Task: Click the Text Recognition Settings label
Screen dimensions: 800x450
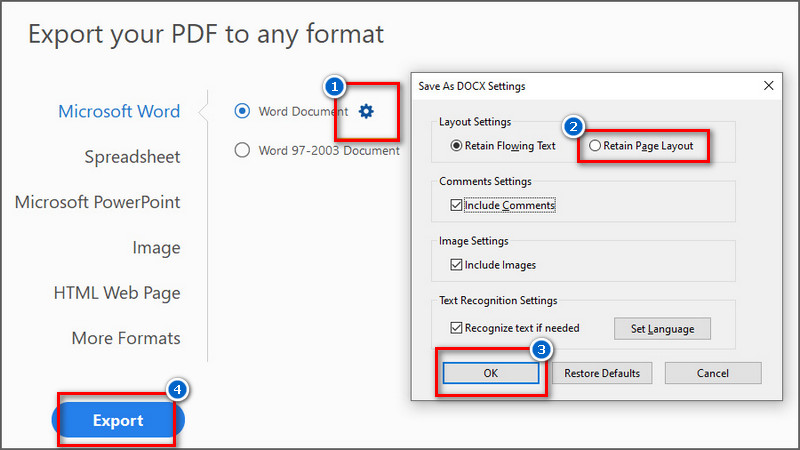Action: [498, 301]
